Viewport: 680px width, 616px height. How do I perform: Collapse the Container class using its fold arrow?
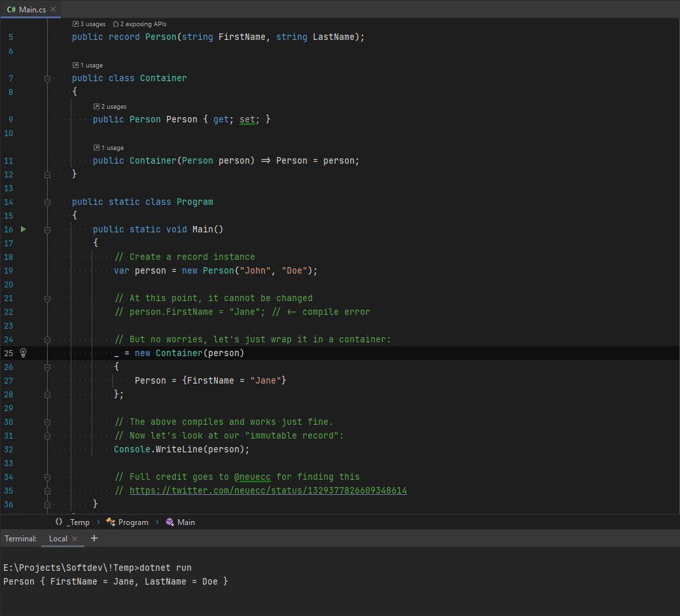pos(47,79)
